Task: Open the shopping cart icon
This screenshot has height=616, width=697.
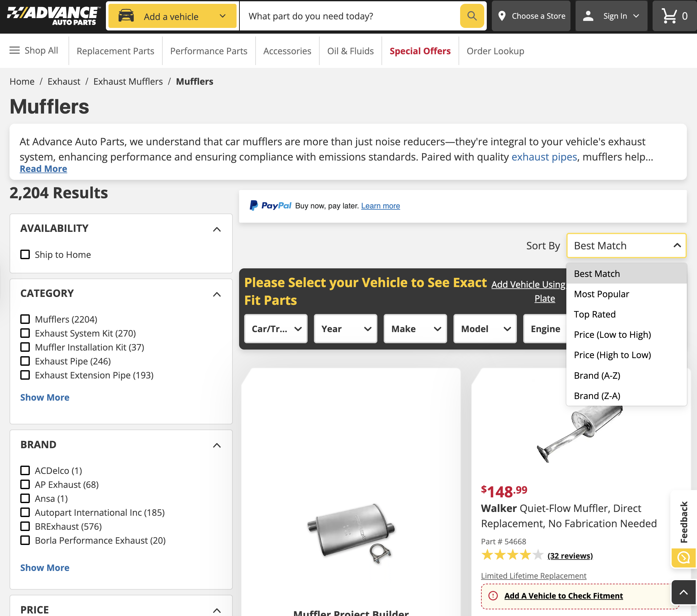Action: point(671,16)
